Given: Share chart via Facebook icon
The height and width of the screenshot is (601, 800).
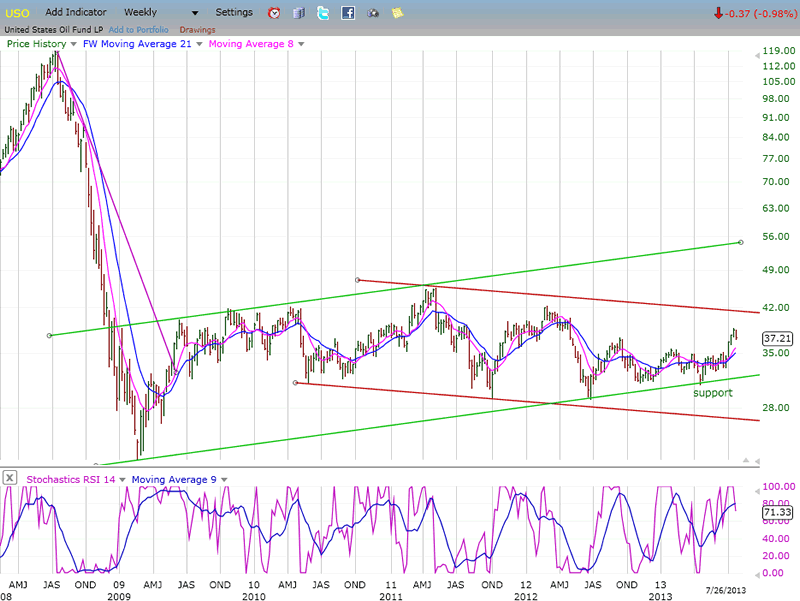Looking at the screenshot, I should [x=348, y=13].
